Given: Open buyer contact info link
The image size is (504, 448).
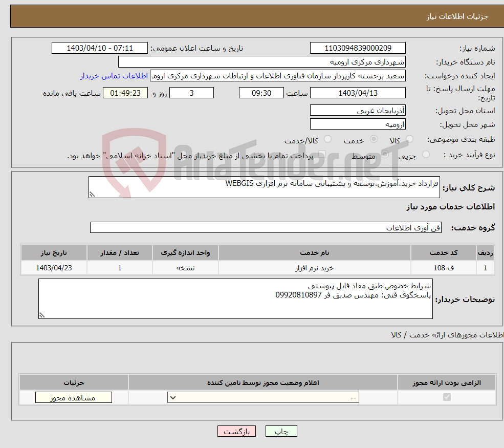Looking at the screenshot, I should (x=114, y=76).
